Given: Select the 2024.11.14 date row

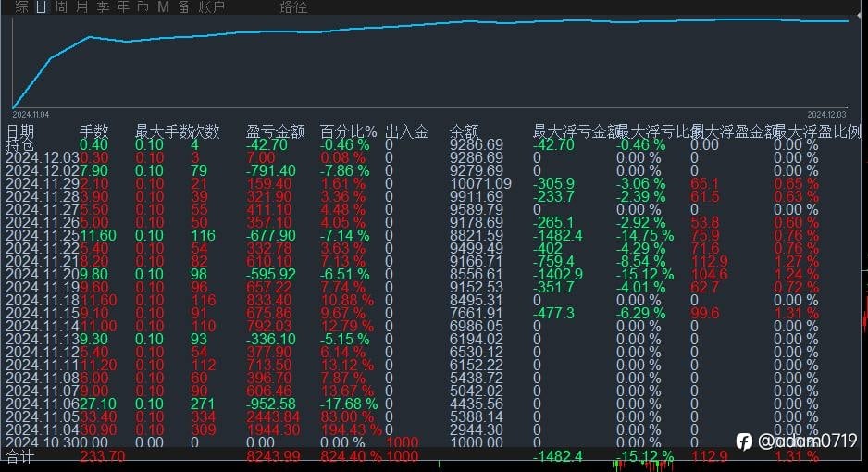Looking at the screenshot, I should tap(43, 326).
